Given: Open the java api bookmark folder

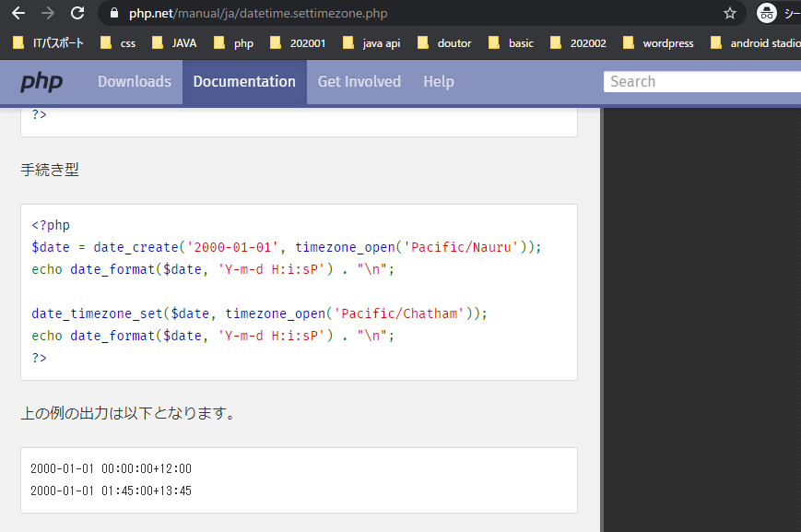Looking at the screenshot, I should (x=371, y=43).
